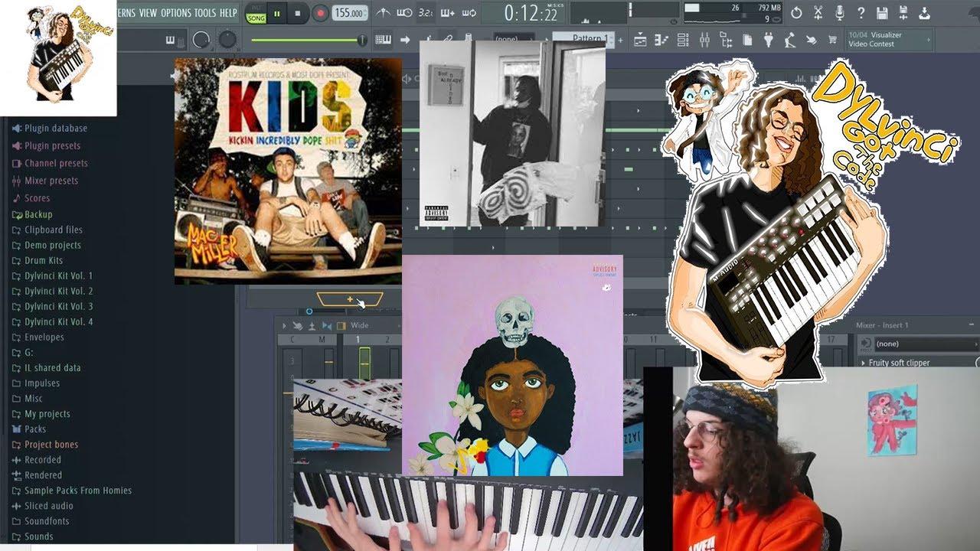The width and height of the screenshot is (980, 551).
Task: Open the HELP menu
Action: click(x=228, y=13)
